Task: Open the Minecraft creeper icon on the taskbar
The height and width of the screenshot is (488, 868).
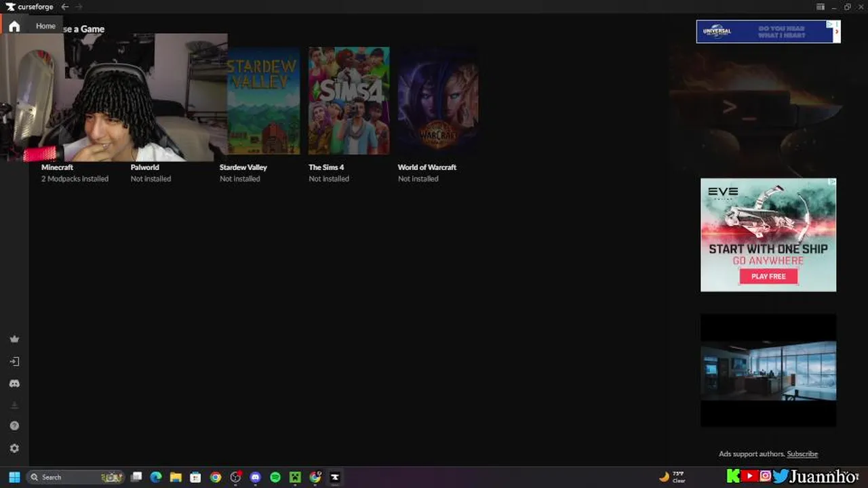Action: 295,477
